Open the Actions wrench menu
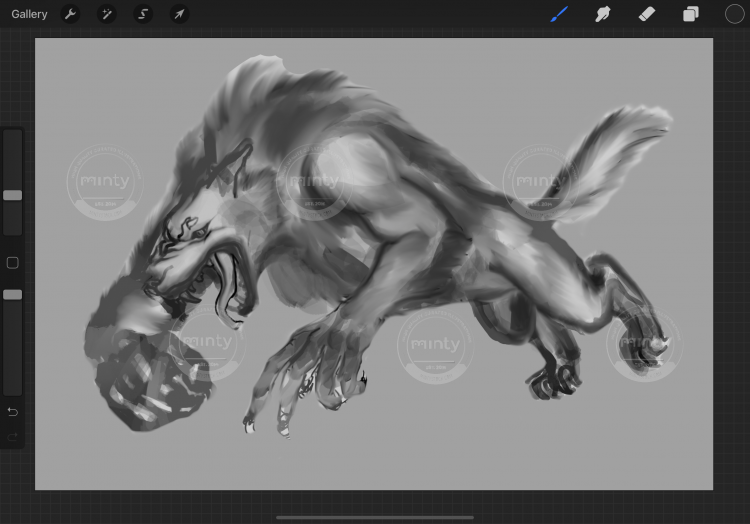Screen dimensions: 750x524 (71, 14)
